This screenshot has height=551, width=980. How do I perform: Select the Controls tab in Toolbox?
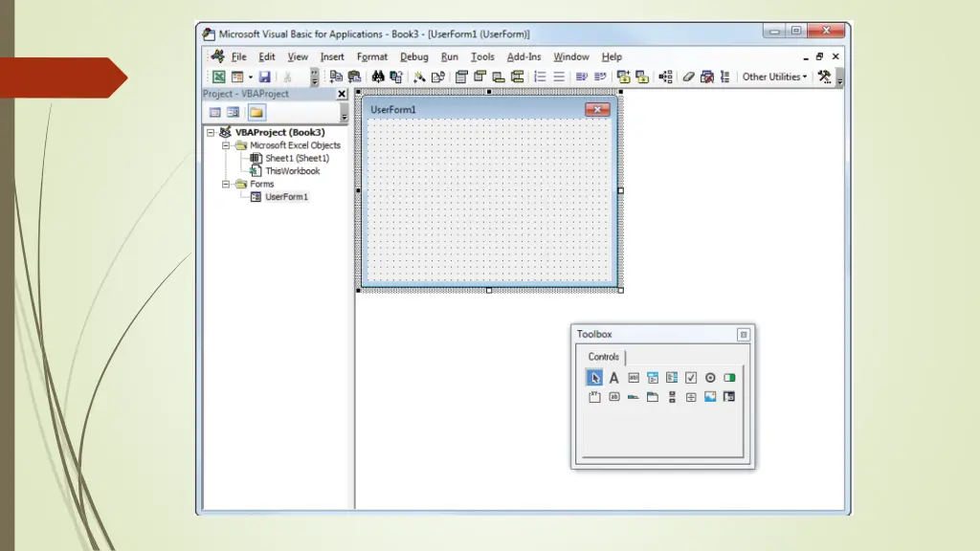(603, 358)
